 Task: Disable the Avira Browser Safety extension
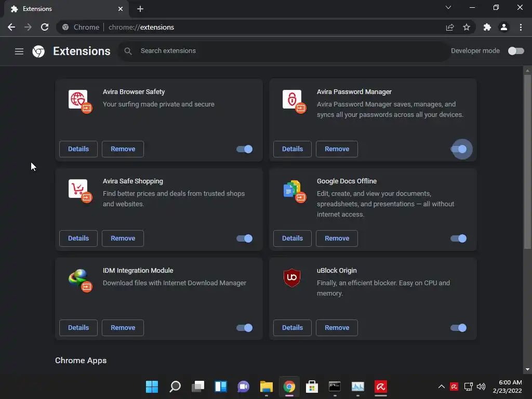[x=244, y=149]
